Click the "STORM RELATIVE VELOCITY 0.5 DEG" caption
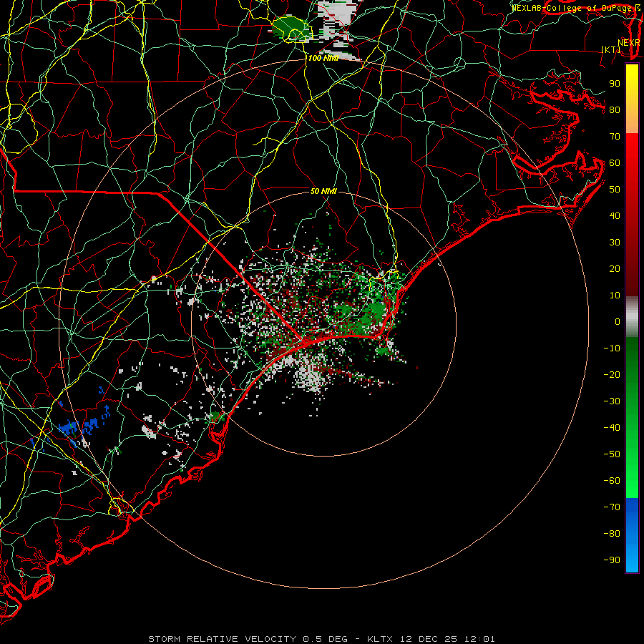The height and width of the screenshot is (644, 644). [248, 639]
